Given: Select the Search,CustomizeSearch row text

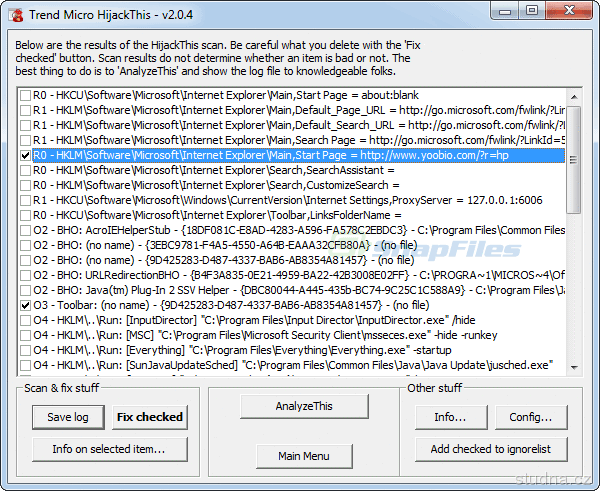Looking at the screenshot, I should pyautogui.click(x=216, y=185).
